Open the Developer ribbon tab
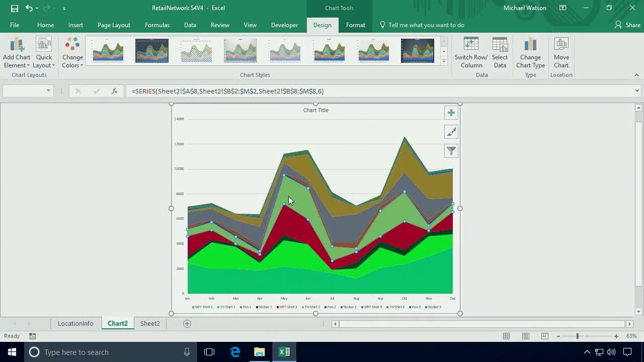Screen dimensions: 644x362 (x=284, y=25)
